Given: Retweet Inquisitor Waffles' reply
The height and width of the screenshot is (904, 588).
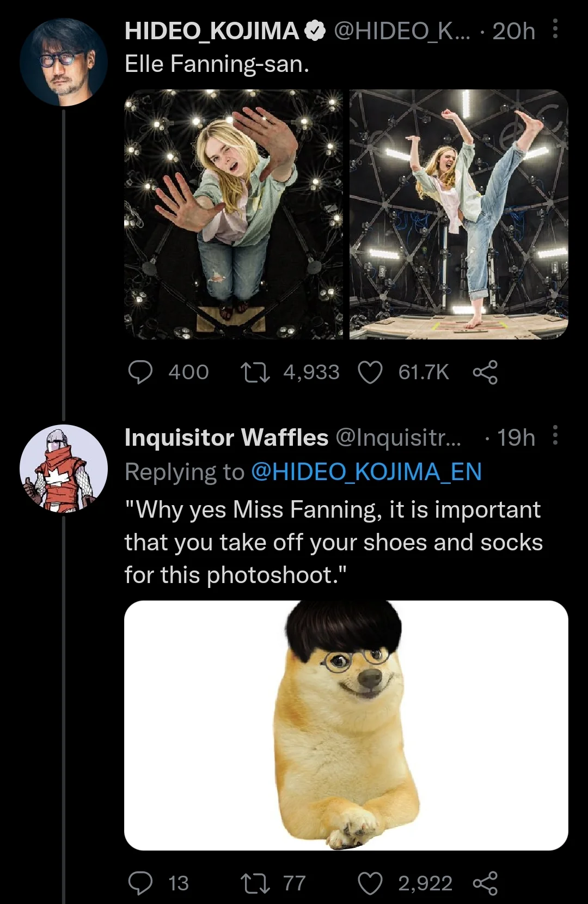Looking at the screenshot, I should point(255,883).
